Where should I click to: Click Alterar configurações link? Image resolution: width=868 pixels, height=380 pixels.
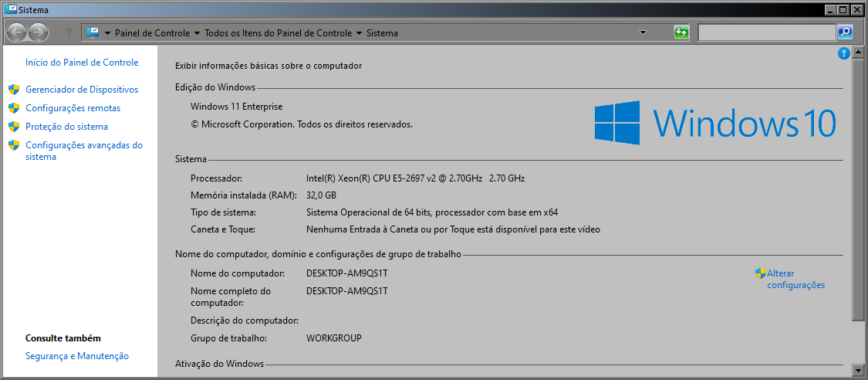click(x=795, y=279)
